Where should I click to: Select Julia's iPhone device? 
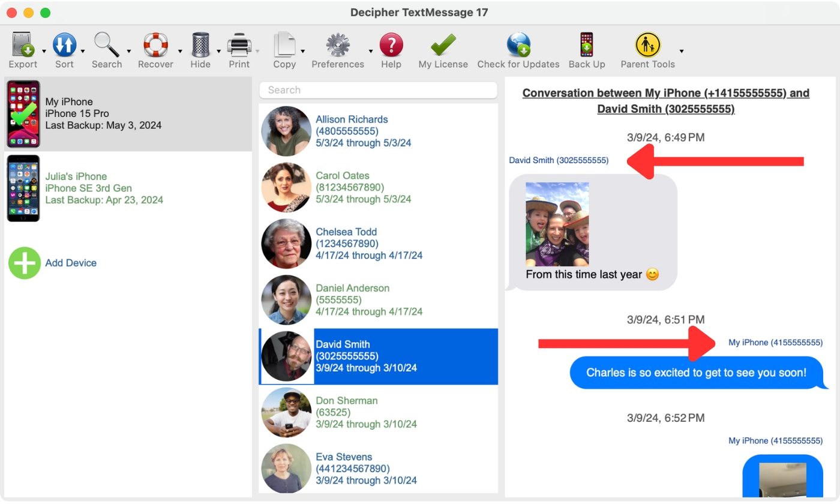[106, 188]
